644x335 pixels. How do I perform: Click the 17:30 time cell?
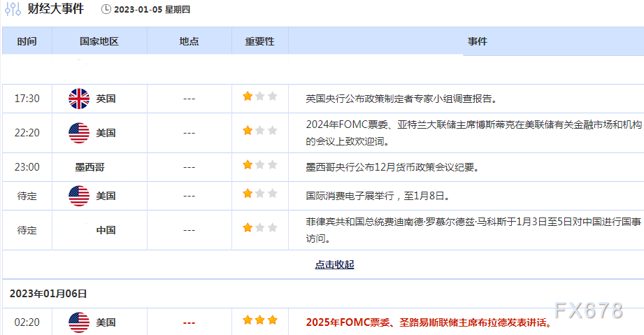27,99
